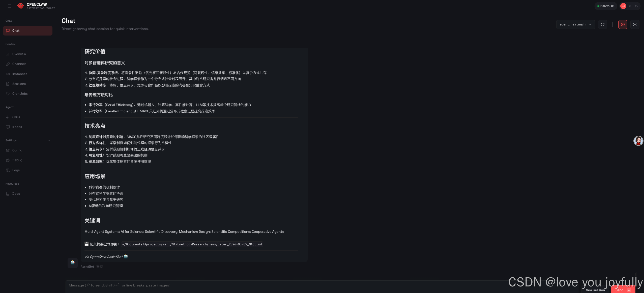Screen dimensions: 644x293
Task: Click the Health OK status pill
Action: point(606,6)
